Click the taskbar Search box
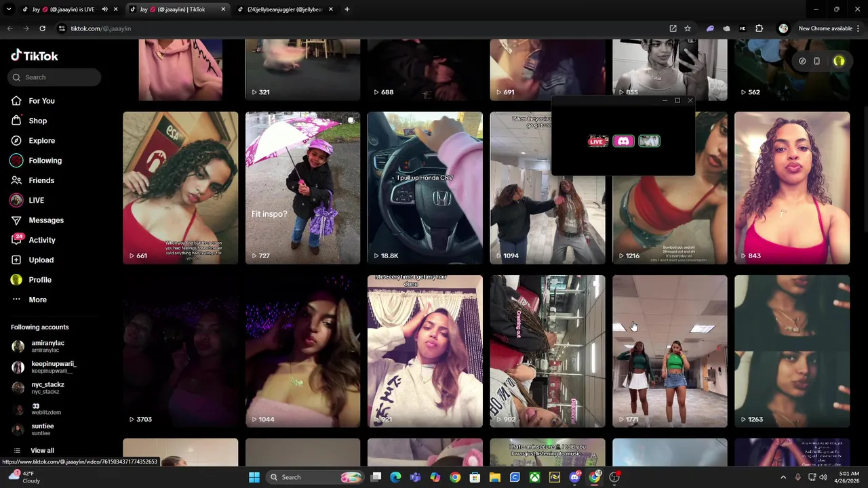The image size is (868, 488). [x=314, y=477]
